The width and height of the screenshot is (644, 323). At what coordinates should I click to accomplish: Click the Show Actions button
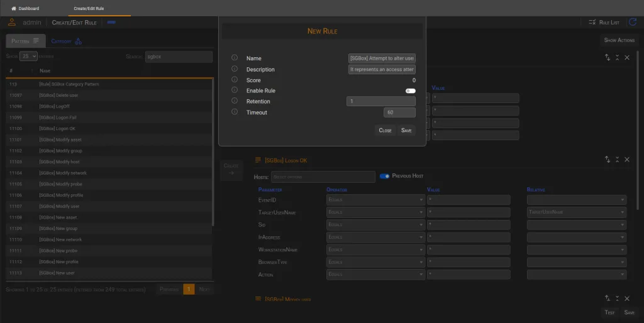click(619, 40)
